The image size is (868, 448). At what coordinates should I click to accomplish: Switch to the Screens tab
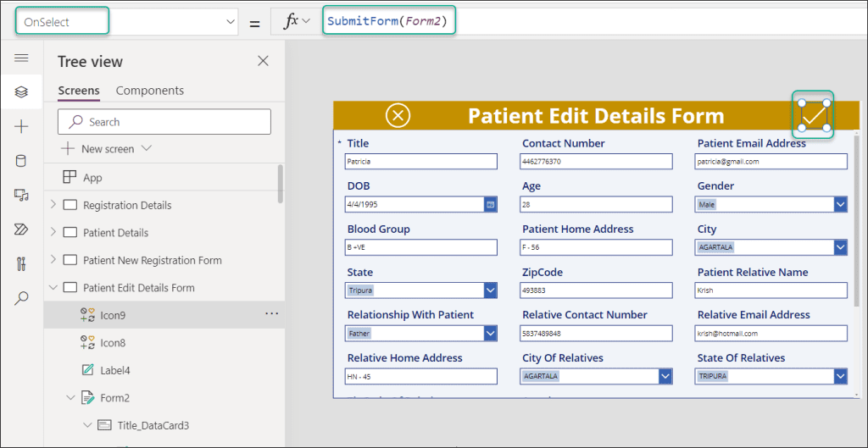pyautogui.click(x=79, y=91)
